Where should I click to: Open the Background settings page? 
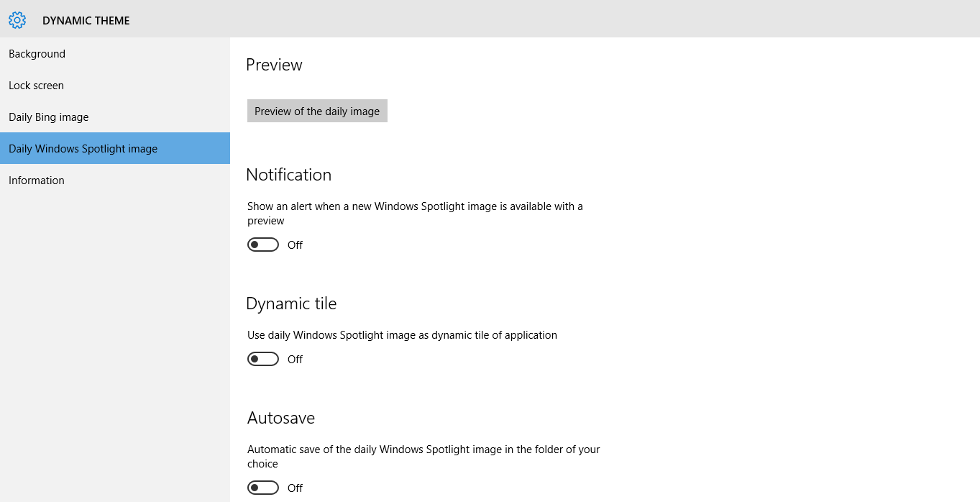[115, 54]
